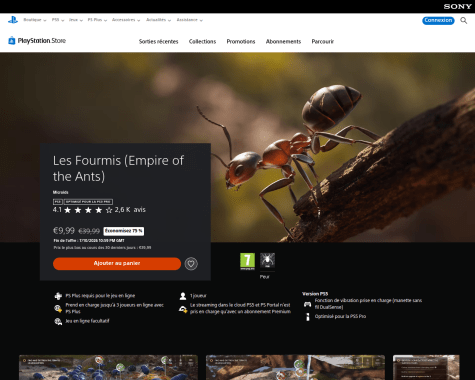
Task: Click the PS5 Pro console icon
Action: pyautogui.click(x=308, y=317)
